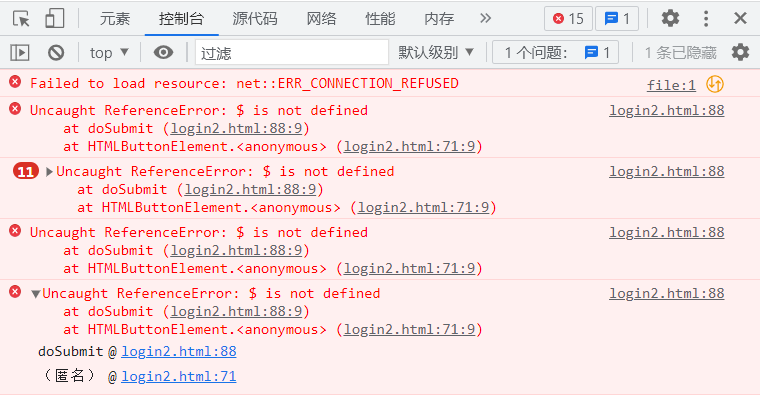Show more tabs with the double chevron
The width and height of the screenshot is (760, 396).
[485, 18]
